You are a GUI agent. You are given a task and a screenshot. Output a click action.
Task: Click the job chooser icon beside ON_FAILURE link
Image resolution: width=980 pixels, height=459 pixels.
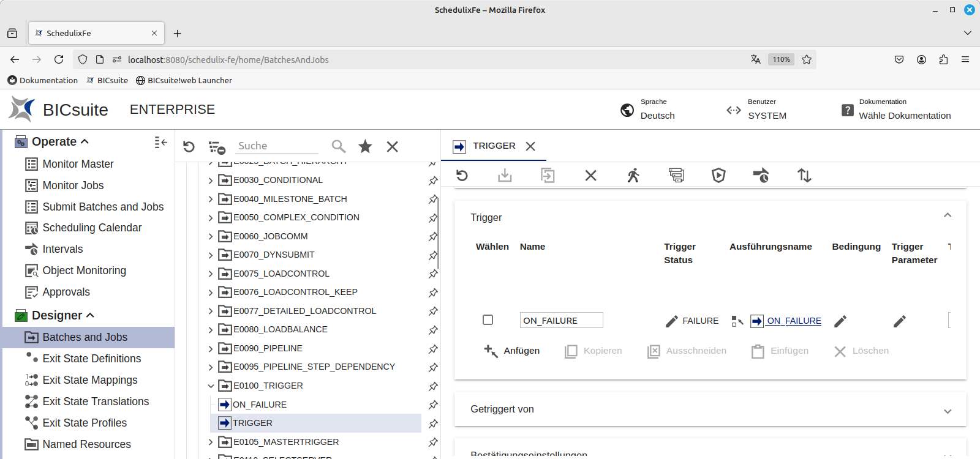[737, 321]
